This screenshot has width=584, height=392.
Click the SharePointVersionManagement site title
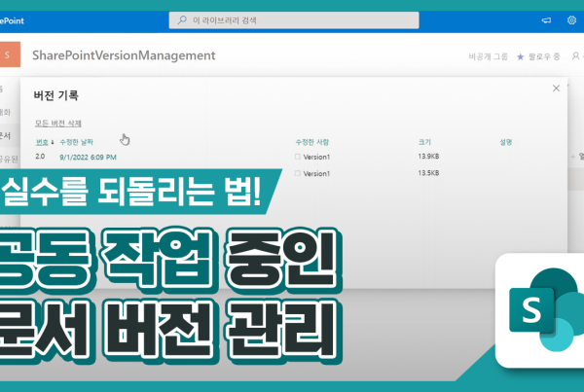click(x=124, y=55)
